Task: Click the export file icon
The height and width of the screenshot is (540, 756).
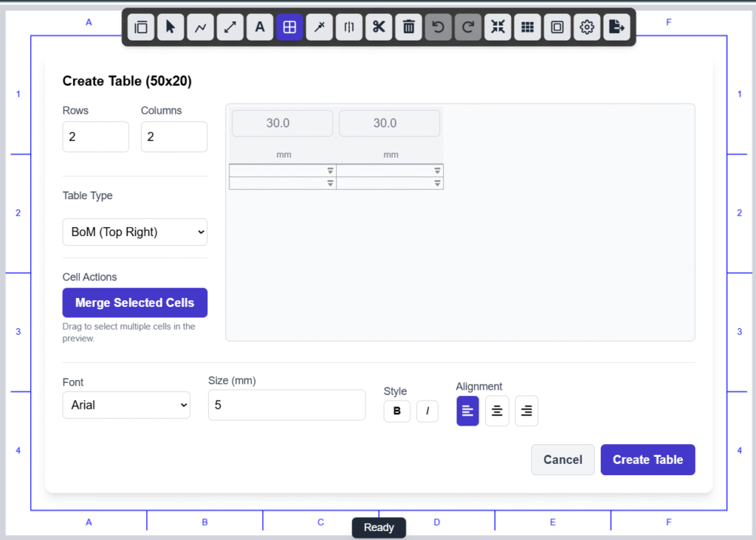Action: pos(616,27)
